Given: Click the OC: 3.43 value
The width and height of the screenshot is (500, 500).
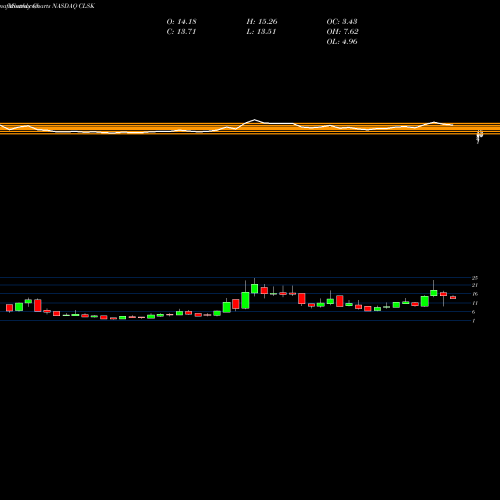Looking at the screenshot, I should [342, 21].
